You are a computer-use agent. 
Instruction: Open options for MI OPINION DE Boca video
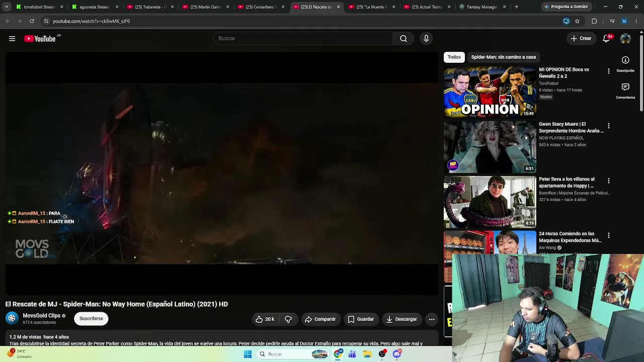click(608, 71)
